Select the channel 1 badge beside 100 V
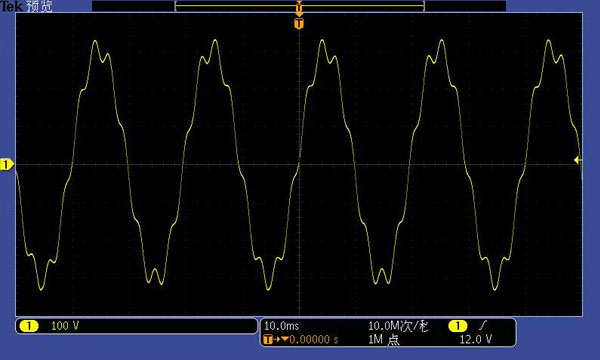 click(28, 326)
